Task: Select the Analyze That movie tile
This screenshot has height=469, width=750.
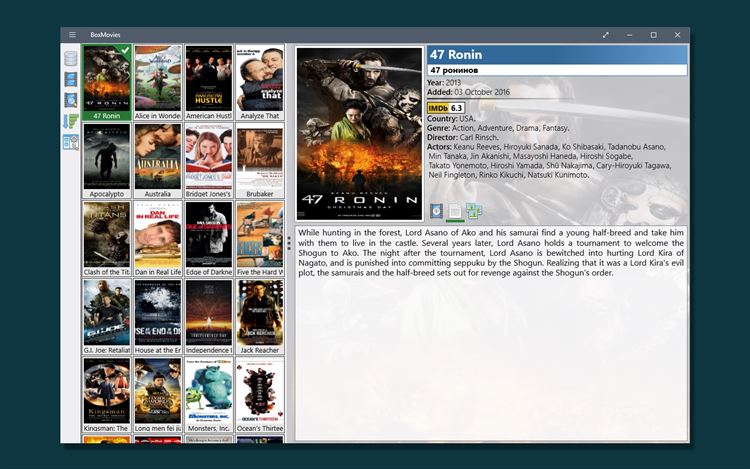Action: (x=260, y=82)
